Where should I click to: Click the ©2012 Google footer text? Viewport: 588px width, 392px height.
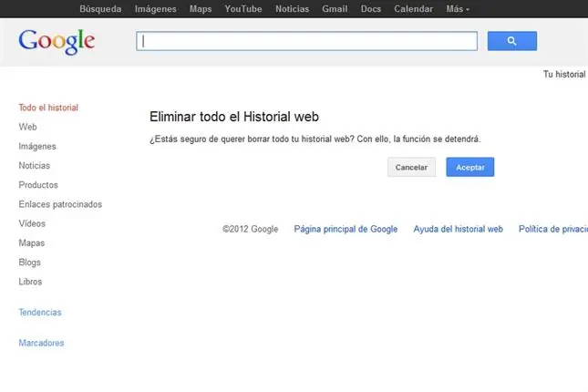tap(250, 229)
